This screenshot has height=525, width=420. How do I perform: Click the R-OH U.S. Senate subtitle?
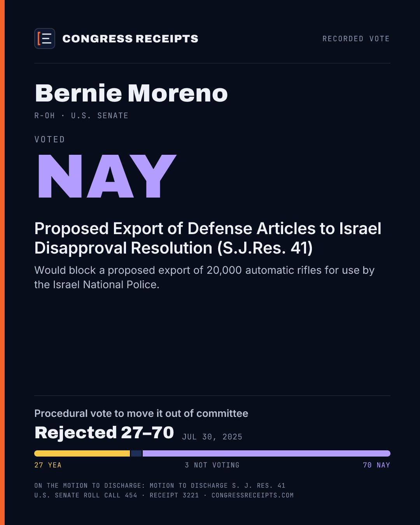(x=81, y=115)
